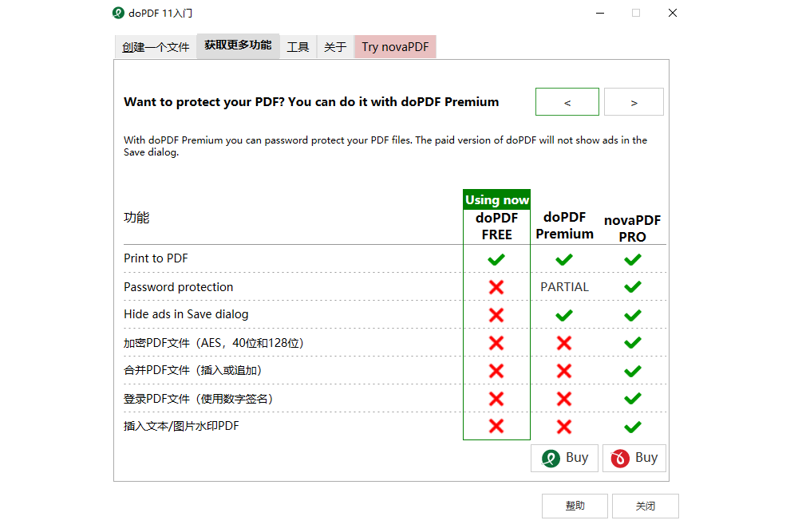798x532 pixels.
Task: Click the green checkmark for Password protection under novaPDF PRO
Action: point(633,286)
